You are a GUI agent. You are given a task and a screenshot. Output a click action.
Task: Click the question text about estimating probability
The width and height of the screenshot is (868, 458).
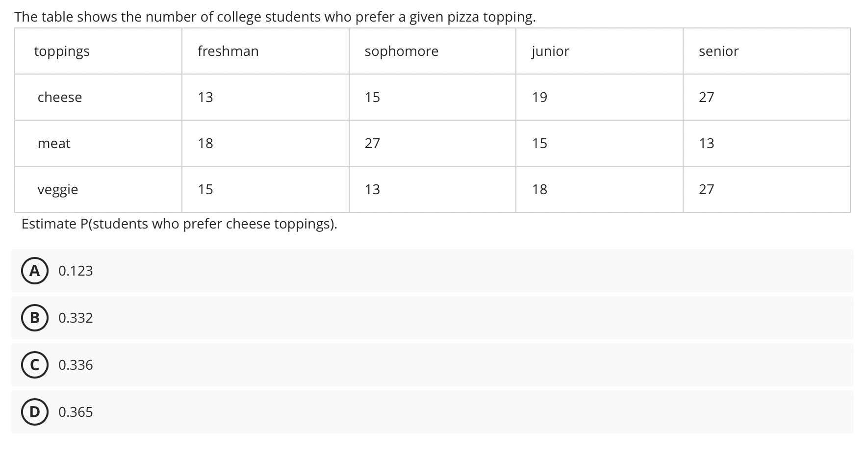(x=179, y=224)
